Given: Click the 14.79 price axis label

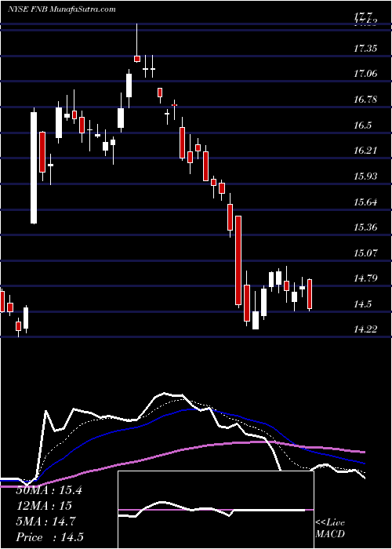Looking at the screenshot, I should (365, 278).
